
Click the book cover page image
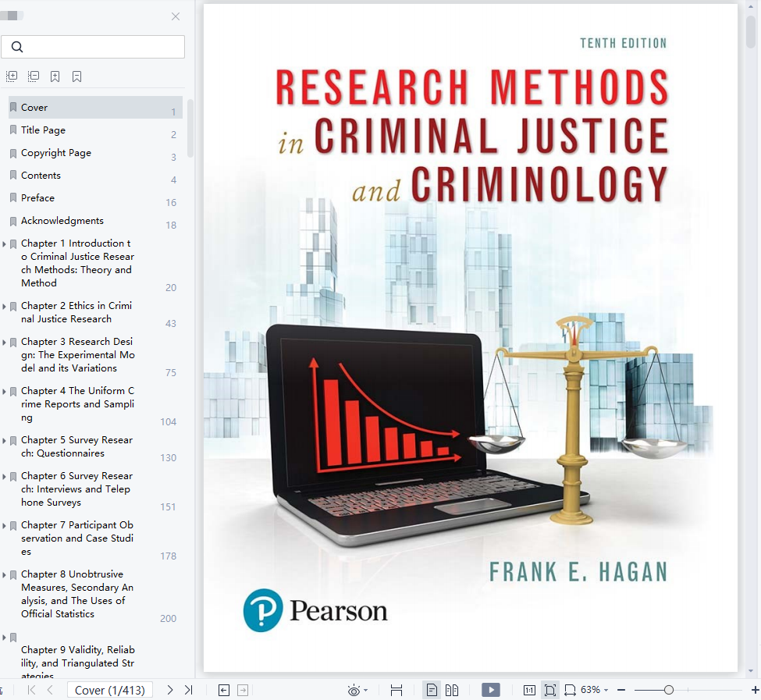tap(471, 338)
